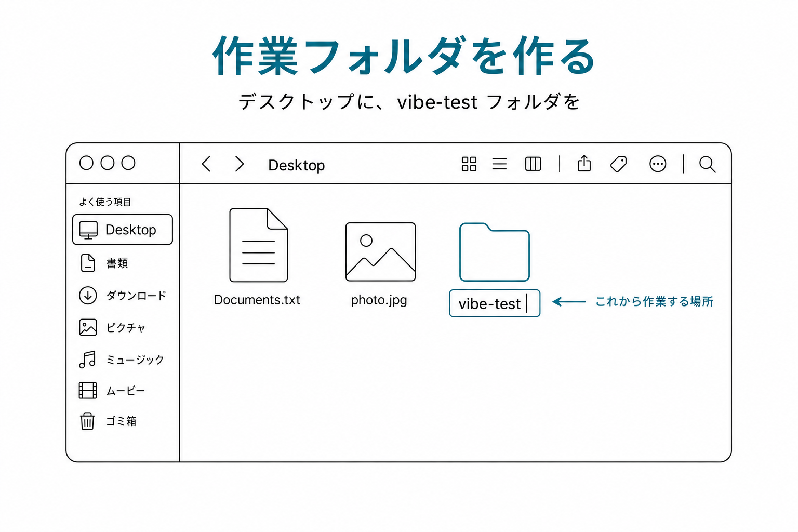Click the Desktop title in toolbar
The image size is (798, 532).
point(297,165)
